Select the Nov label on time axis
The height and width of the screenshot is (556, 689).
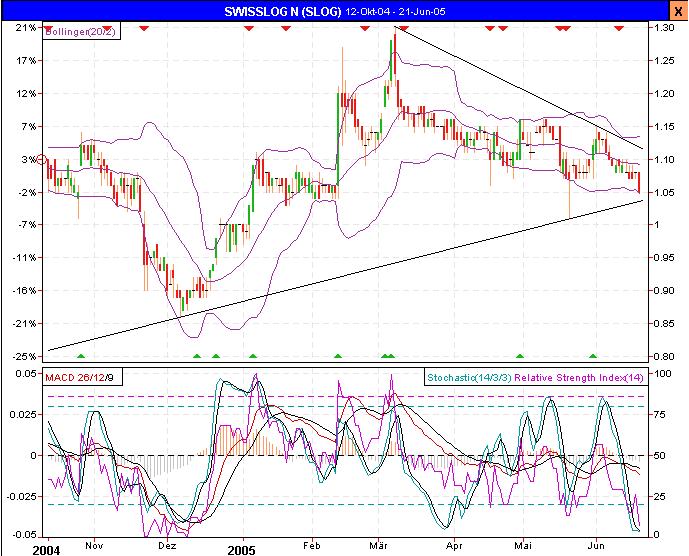click(94, 549)
